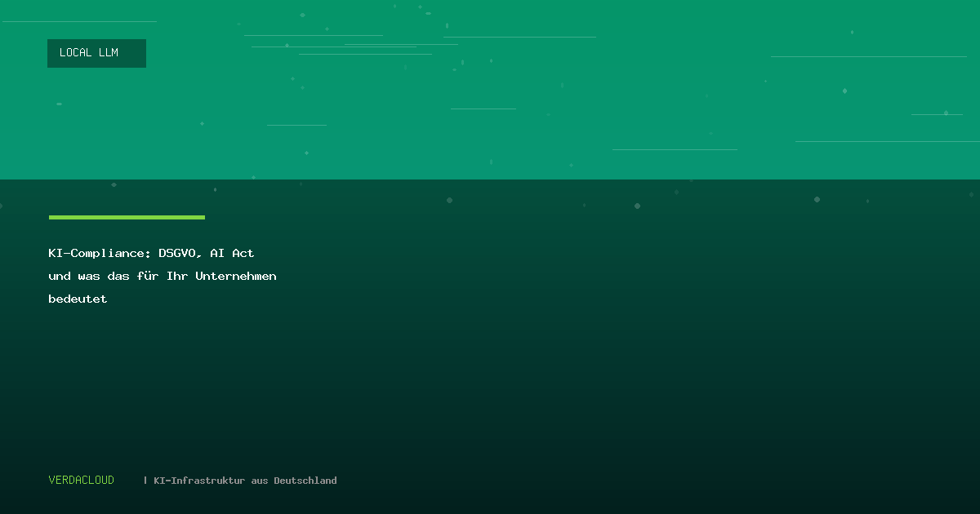Click the word 'was' in the headline
This screenshot has height=514, width=980.
pyautogui.click(x=89, y=277)
